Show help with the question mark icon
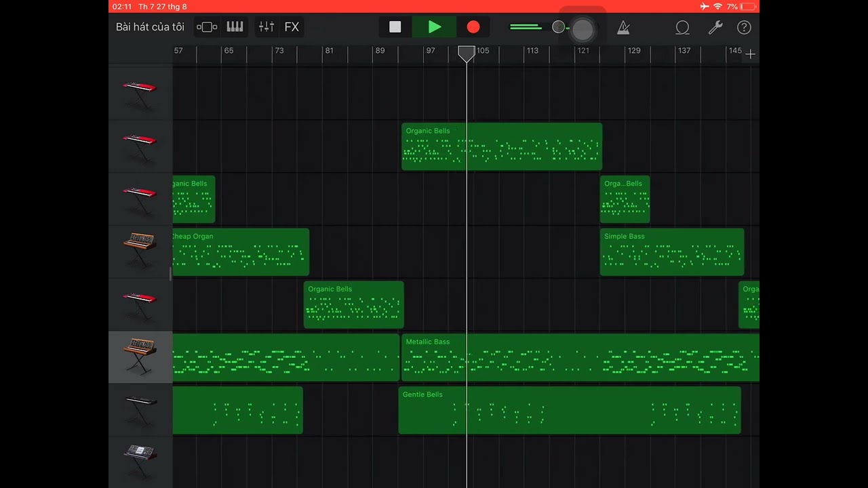Image resolution: width=868 pixels, height=488 pixels. 744,27
